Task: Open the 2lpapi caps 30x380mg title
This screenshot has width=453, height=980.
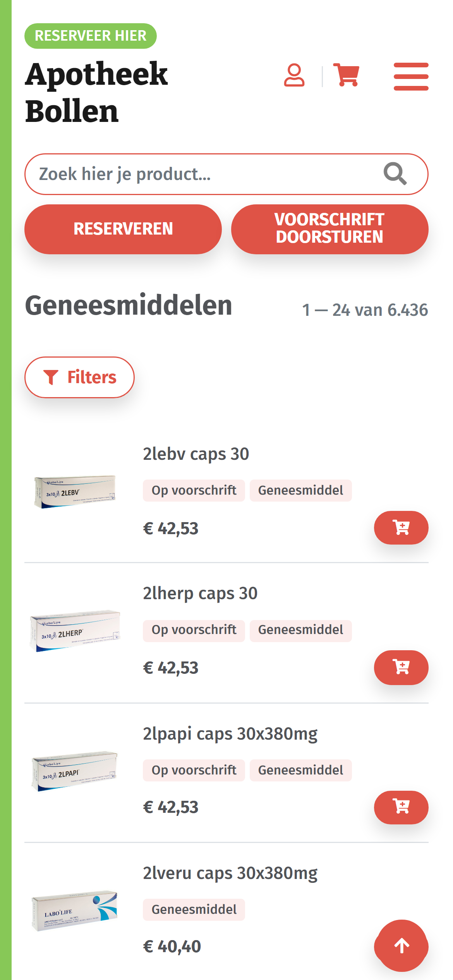Action: pyautogui.click(x=230, y=734)
